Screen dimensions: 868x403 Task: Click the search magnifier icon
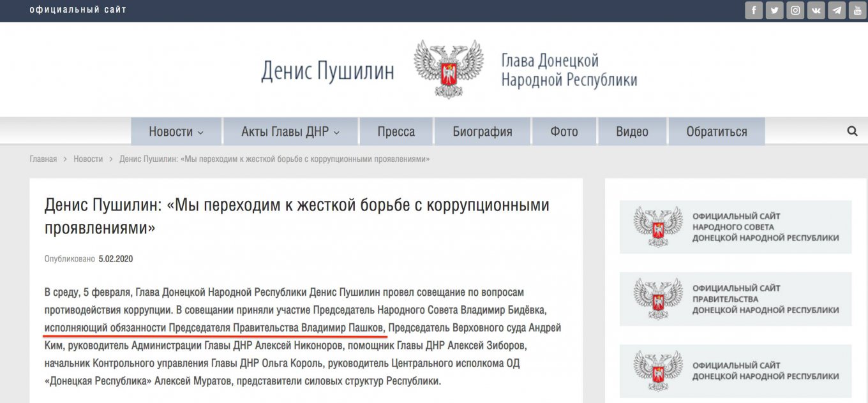[x=852, y=131]
